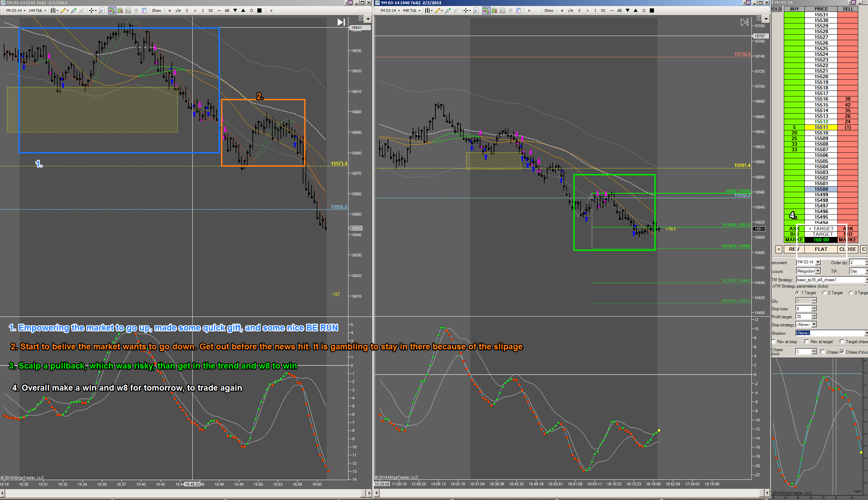The image size is (868, 500).
Task: Open the indicators icon in the 440 Tick chart
Action: click(x=502, y=10)
